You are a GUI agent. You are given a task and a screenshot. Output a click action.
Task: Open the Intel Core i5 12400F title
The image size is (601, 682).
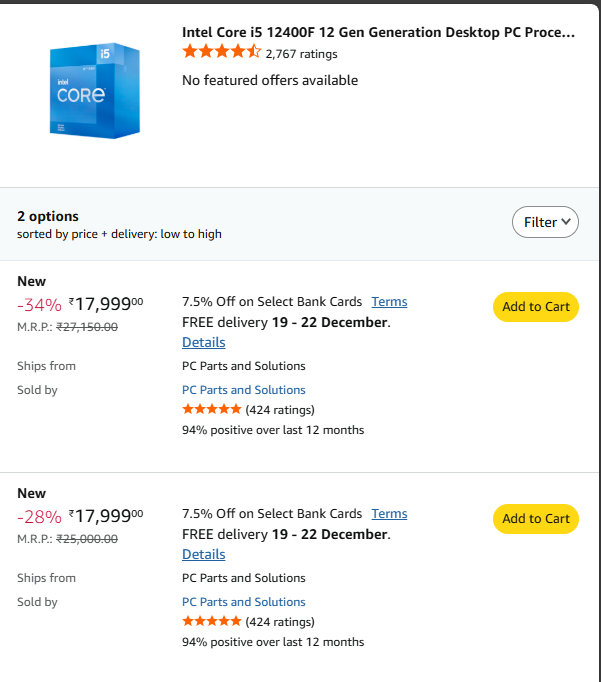point(378,32)
